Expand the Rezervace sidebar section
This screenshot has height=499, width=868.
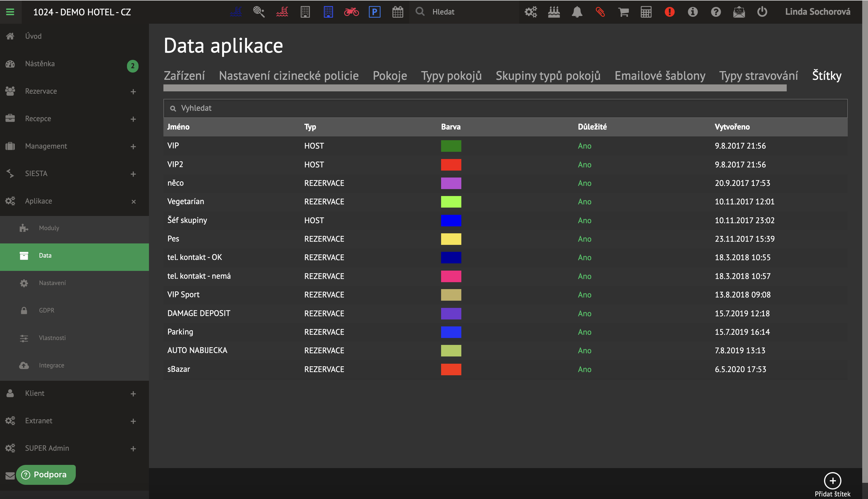[x=133, y=92]
